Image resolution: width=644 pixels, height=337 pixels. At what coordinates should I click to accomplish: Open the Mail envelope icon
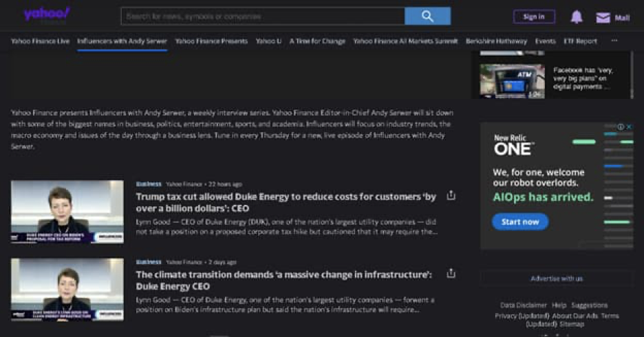point(603,18)
